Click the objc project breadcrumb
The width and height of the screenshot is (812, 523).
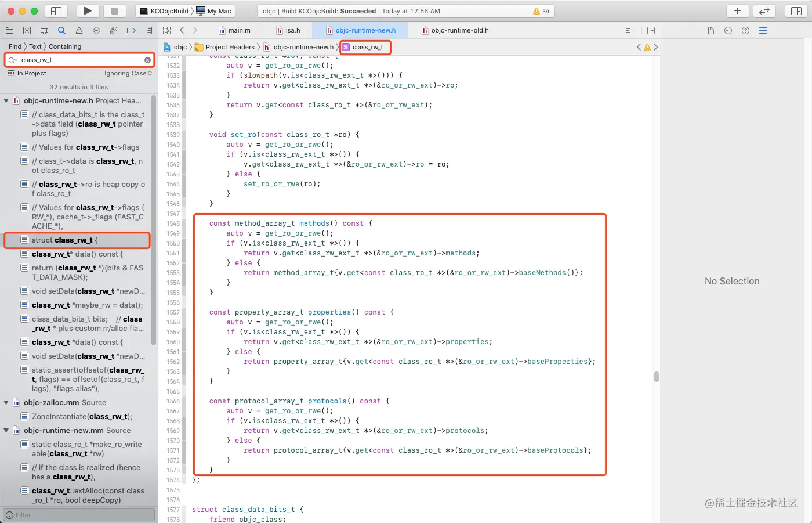[176, 47]
